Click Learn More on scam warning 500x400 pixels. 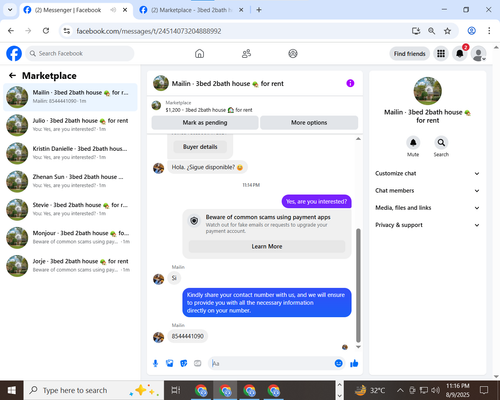[x=267, y=246]
